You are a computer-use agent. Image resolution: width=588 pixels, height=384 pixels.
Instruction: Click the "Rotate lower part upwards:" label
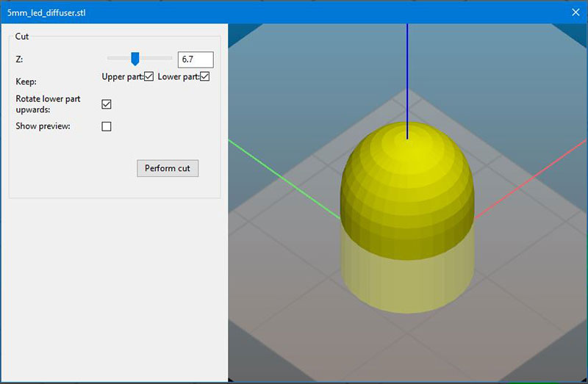tap(48, 104)
